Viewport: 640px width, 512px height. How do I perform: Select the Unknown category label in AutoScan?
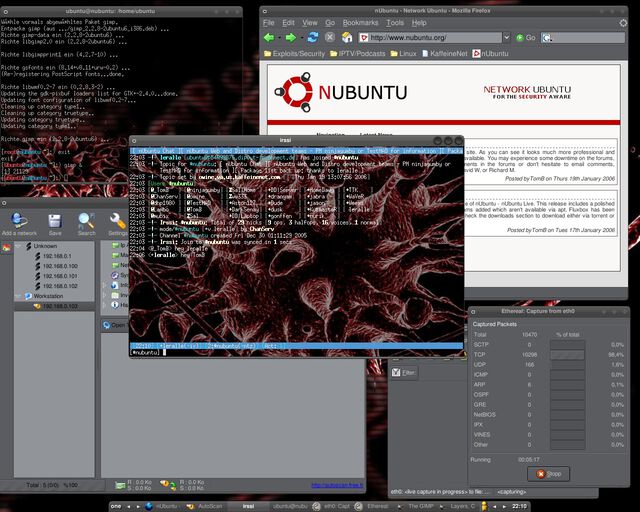(x=45, y=246)
